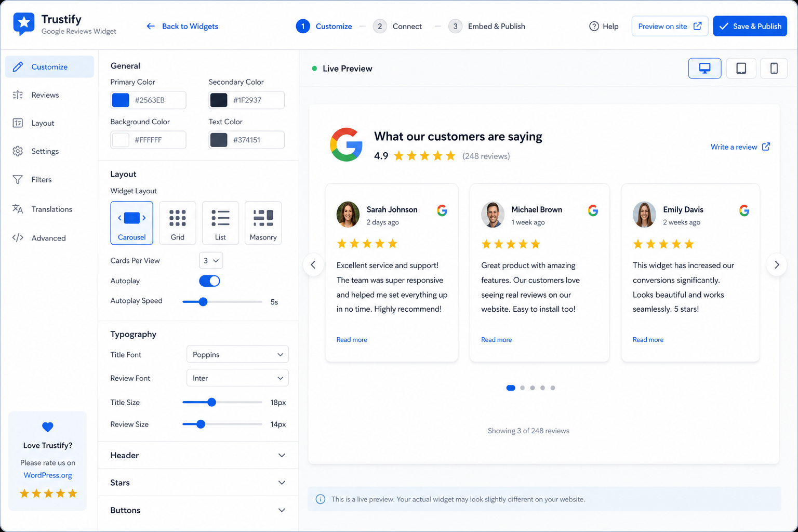
Task: Select the Carousel widget layout
Action: coord(132,223)
